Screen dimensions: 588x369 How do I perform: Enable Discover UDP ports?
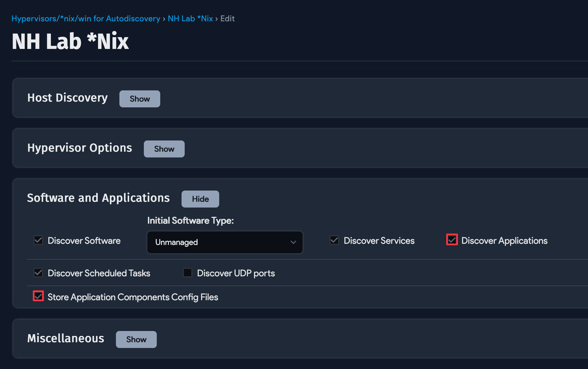pos(188,273)
